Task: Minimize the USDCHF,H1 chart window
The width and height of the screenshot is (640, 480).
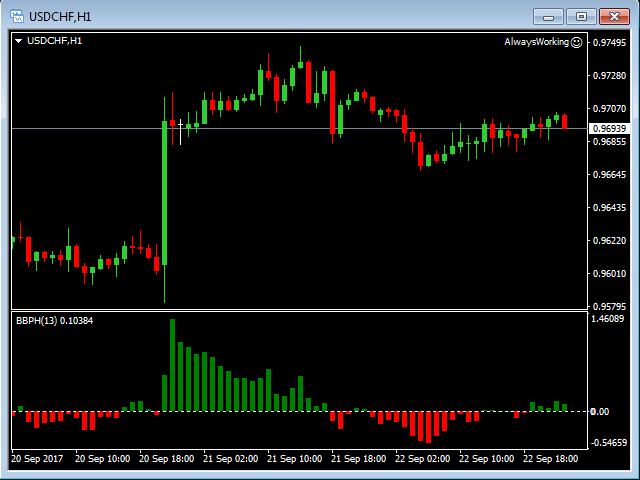Action: point(548,17)
